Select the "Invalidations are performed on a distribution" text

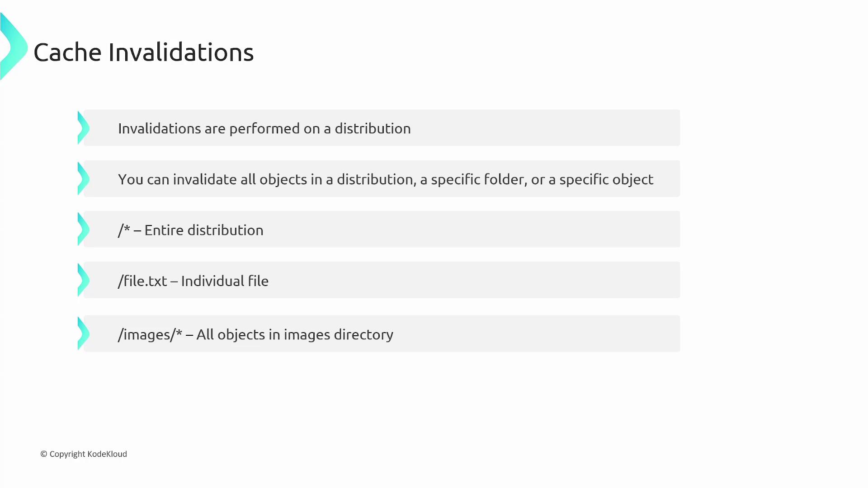pyautogui.click(x=264, y=129)
